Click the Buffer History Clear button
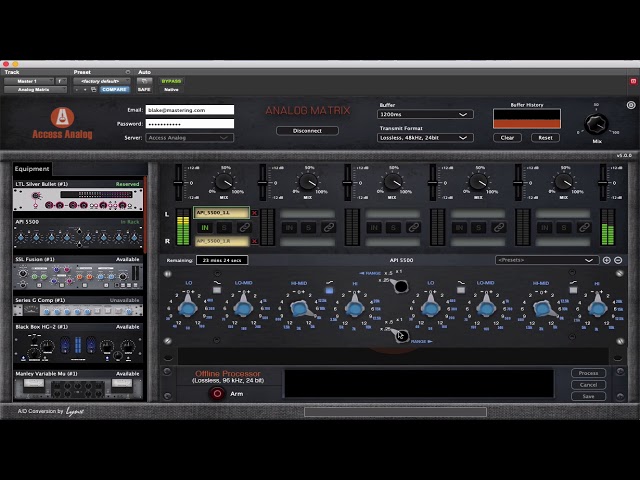The height and width of the screenshot is (480, 640). click(507, 138)
